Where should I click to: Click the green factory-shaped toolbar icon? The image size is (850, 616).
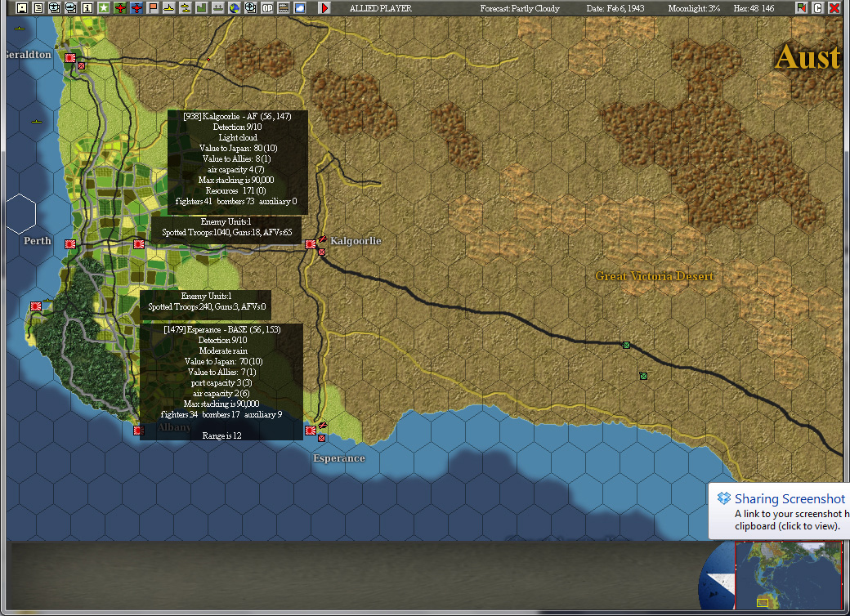pyautogui.click(x=201, y=7)
